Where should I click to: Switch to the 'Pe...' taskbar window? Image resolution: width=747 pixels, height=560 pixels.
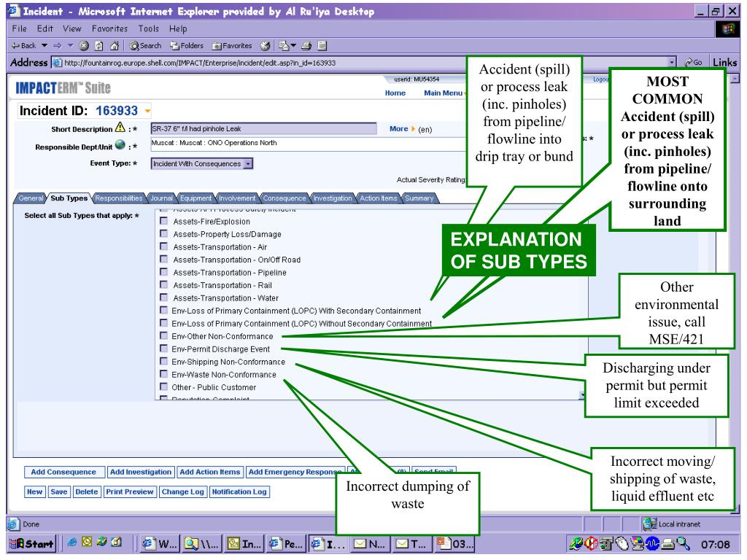pos(286,543)
